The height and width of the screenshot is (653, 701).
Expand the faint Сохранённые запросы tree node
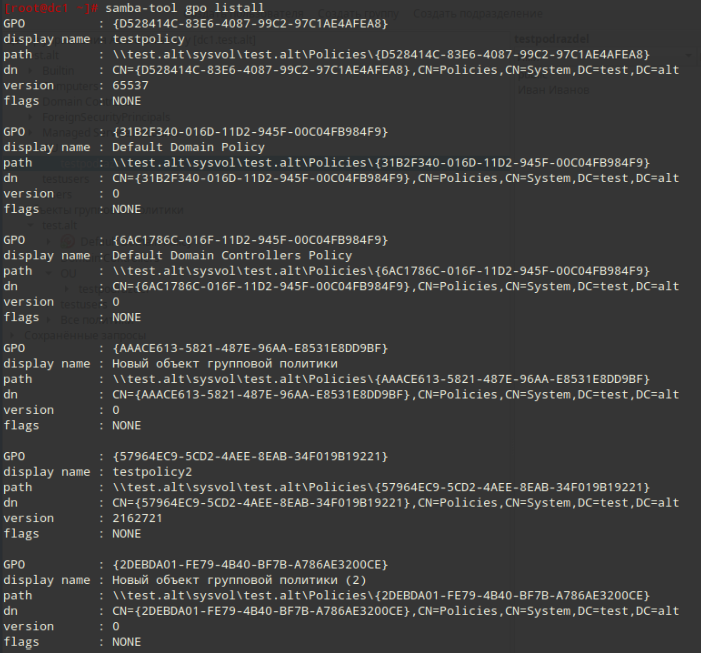13,335
